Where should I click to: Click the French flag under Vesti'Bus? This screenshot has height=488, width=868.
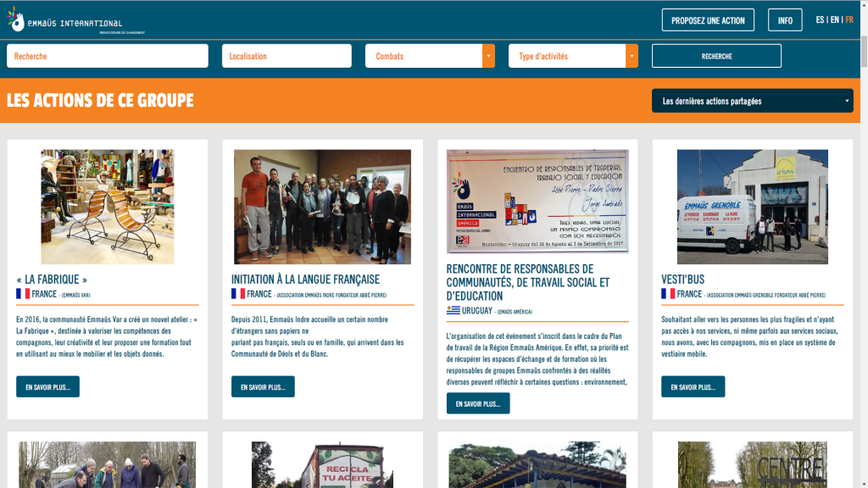click(668, 294)
